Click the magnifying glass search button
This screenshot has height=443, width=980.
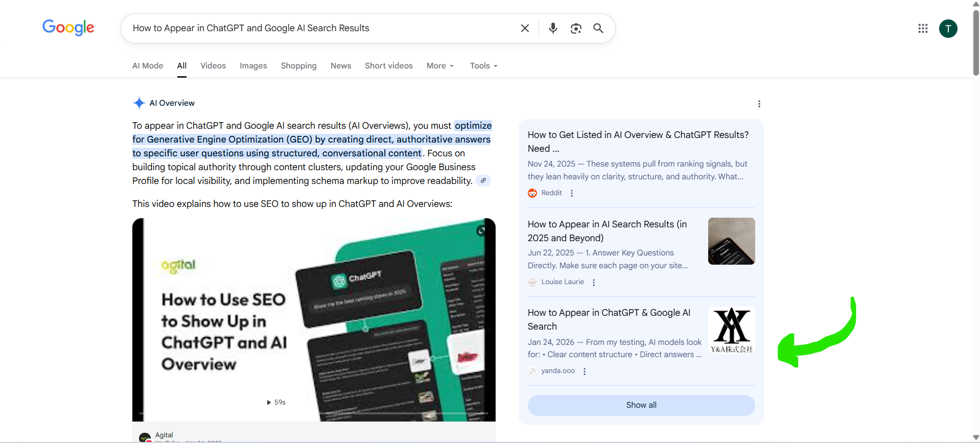(x=598, y=28)
